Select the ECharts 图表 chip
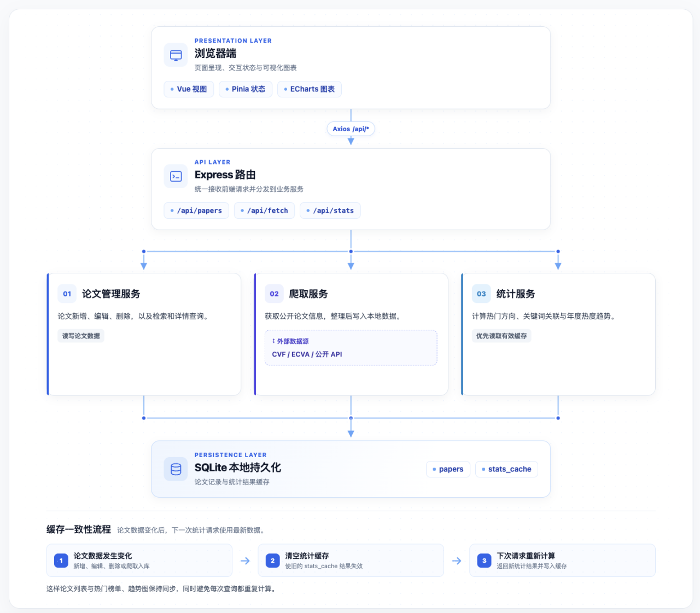700x613 pixels. [310, 89]
